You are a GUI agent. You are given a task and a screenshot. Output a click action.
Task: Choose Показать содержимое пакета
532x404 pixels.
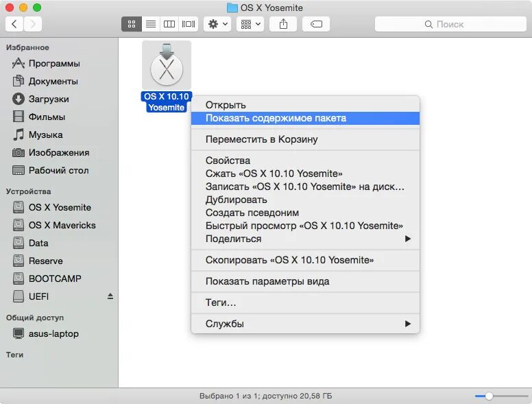click(305, 118)
